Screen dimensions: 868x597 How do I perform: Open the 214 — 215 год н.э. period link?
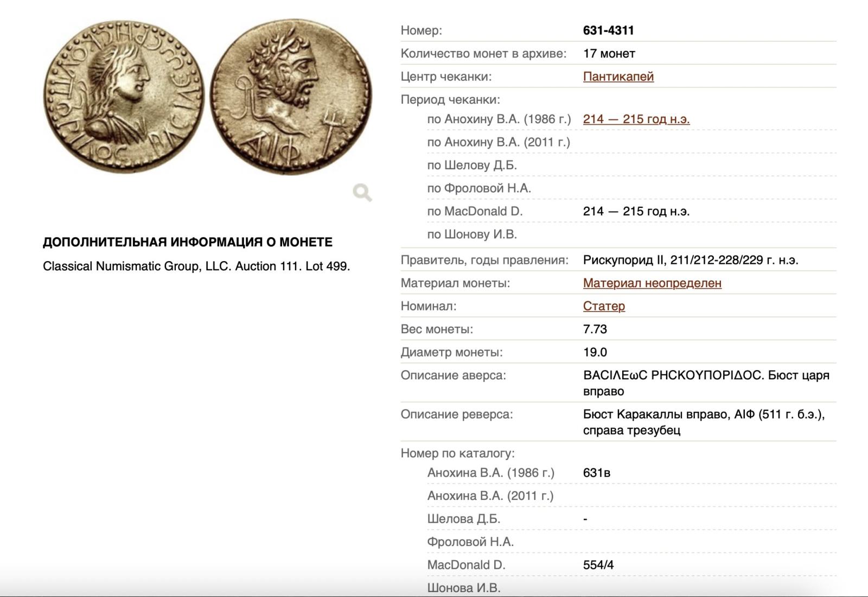(x=636, y=119)
